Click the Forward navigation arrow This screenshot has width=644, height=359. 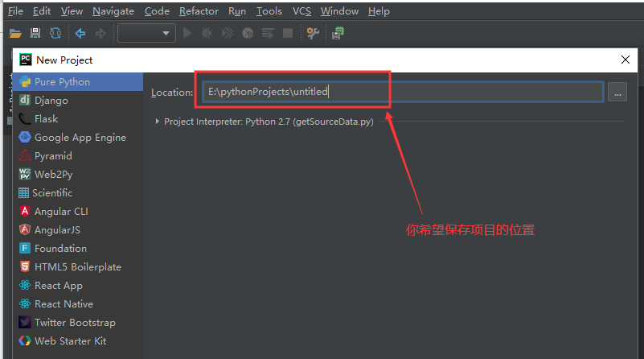[x=100, y=33]
